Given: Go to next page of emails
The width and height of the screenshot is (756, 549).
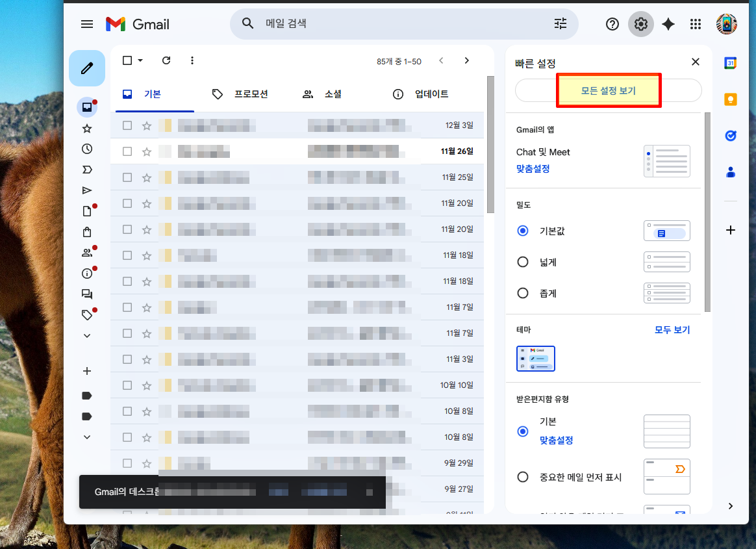Looking at the screenshot, I should click(x=466, y=60).
